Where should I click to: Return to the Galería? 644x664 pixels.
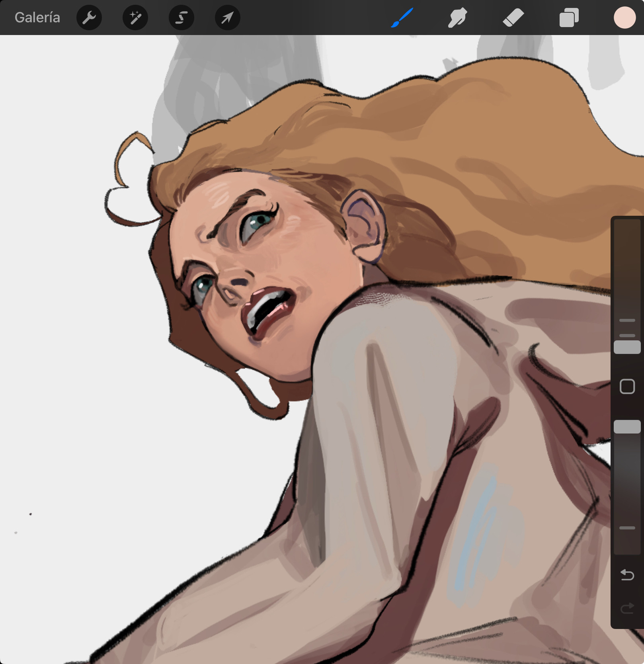(x=37, y=18)
